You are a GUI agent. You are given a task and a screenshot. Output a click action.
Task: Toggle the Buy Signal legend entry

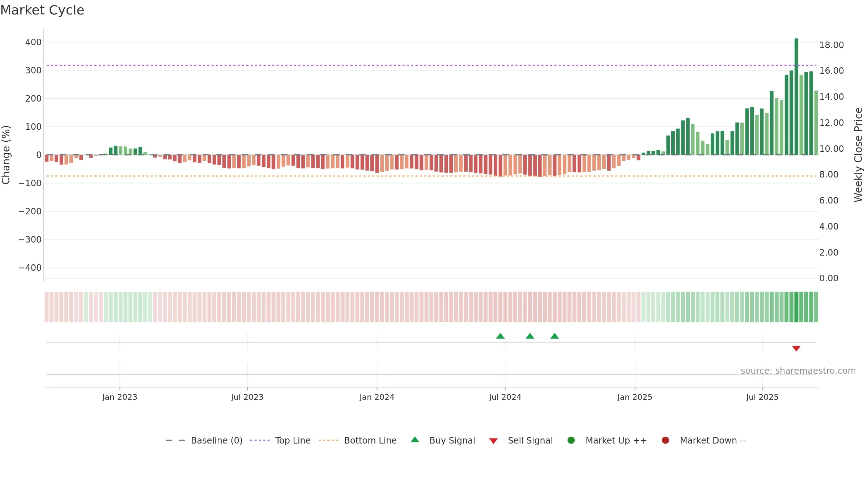(x=443, y=440)
